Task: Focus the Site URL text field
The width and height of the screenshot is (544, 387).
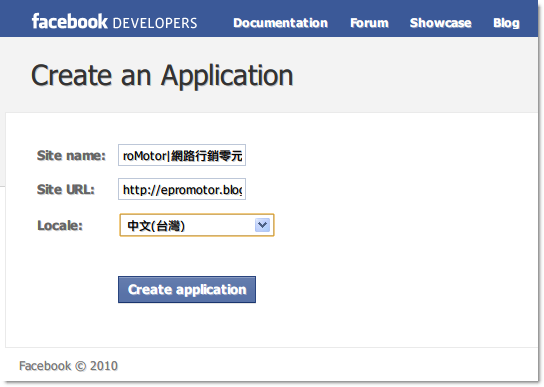Action: point(182,189)
